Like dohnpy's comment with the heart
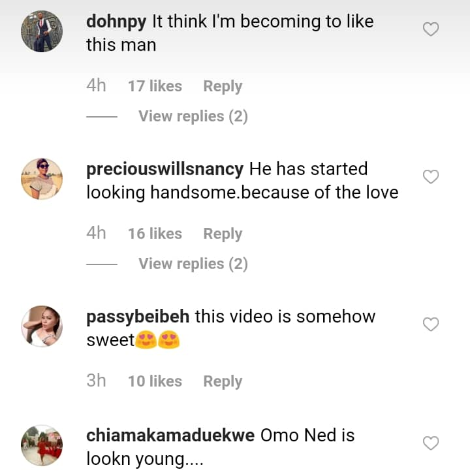 (431, 29)
